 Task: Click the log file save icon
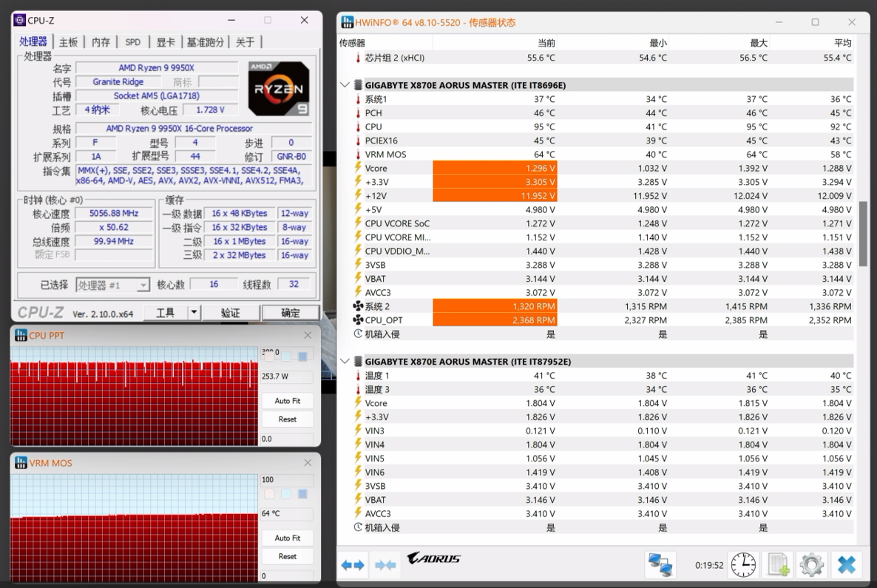pyautogui.click(x=778, y=565)
